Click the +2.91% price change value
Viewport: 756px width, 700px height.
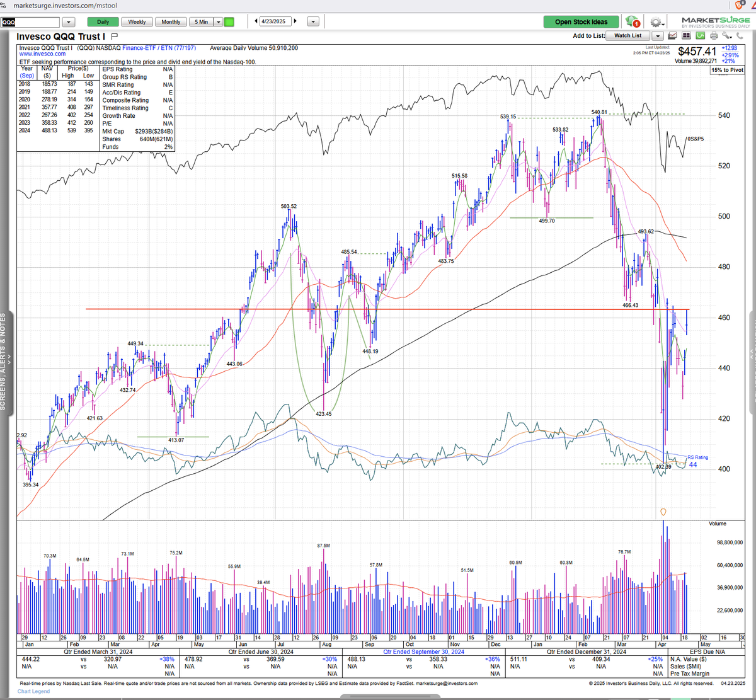[x=731, y=55]
